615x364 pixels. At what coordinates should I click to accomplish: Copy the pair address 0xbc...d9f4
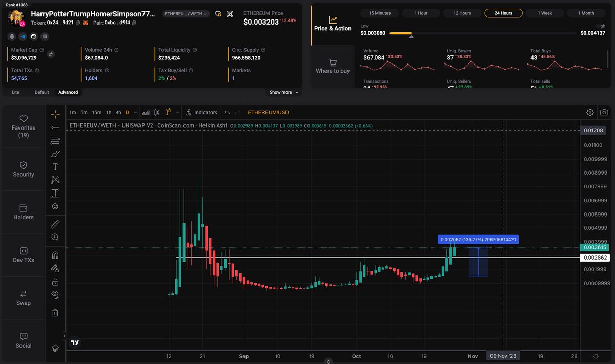[x=134, y=23]
